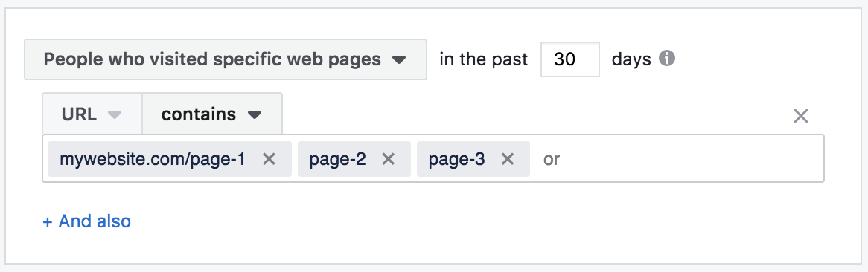
Task: Click the 'days' label text
Action: pyautogui.click(x=631, y=59)
